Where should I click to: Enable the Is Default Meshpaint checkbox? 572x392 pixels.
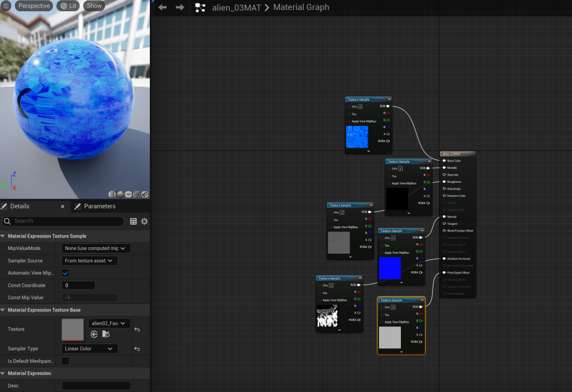(65, 361)
